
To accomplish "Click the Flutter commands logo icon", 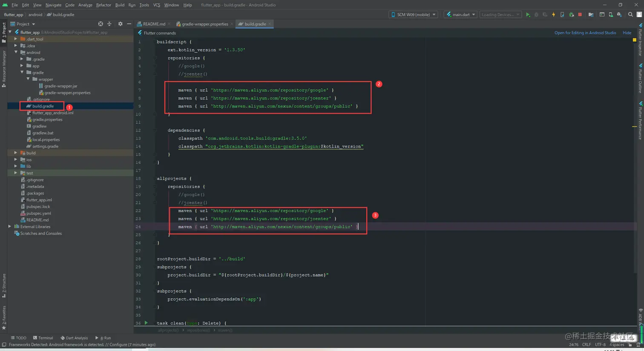I will 140,33.
